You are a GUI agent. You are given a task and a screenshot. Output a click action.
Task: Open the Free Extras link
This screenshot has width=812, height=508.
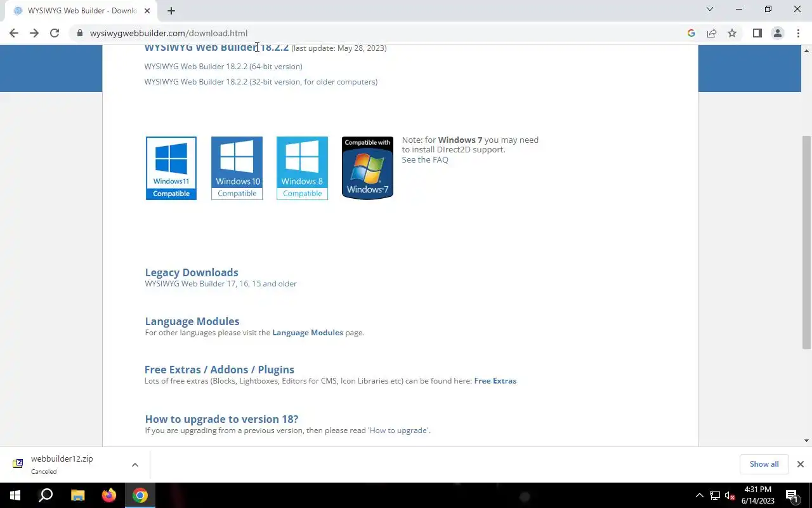point(495,381)
